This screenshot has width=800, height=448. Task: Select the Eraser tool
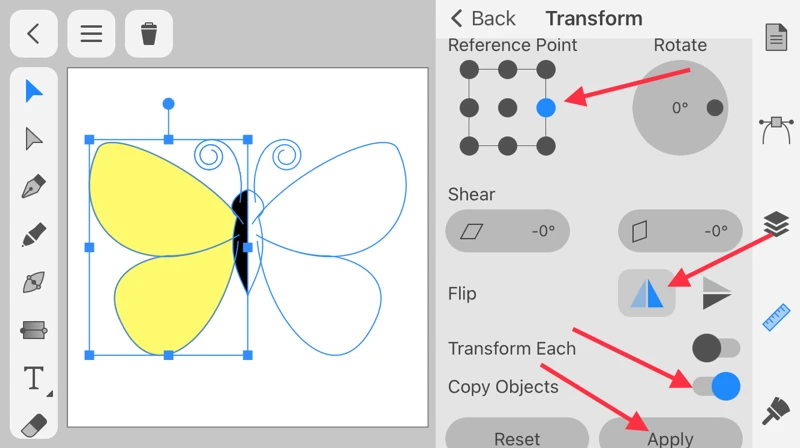[x=34, y=425]
